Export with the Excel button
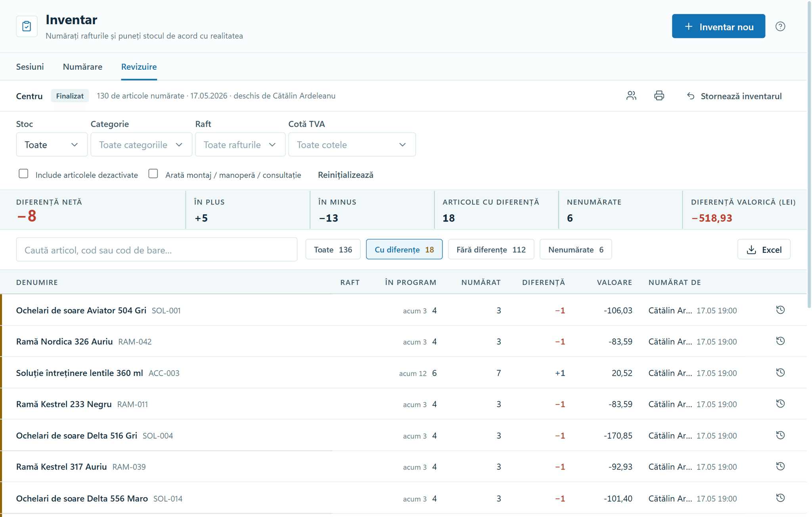This screenshot has width=812, height=517. pos(764,250)
